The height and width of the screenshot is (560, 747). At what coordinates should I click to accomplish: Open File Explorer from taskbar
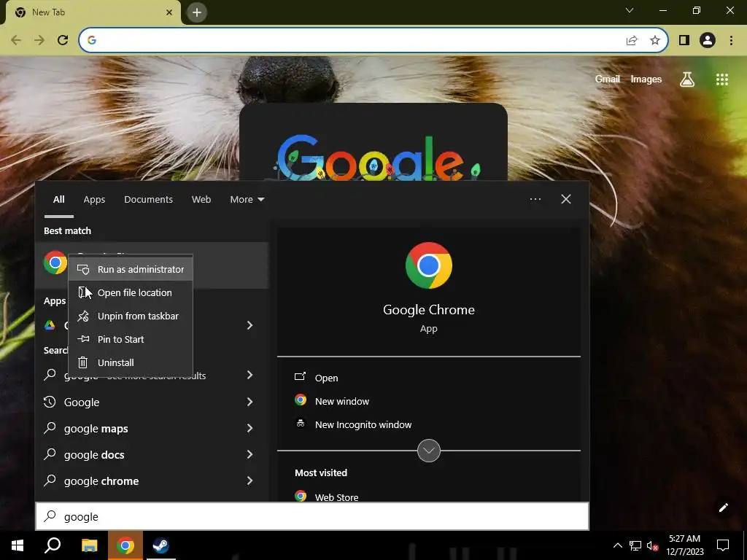(x=89, y=545)
